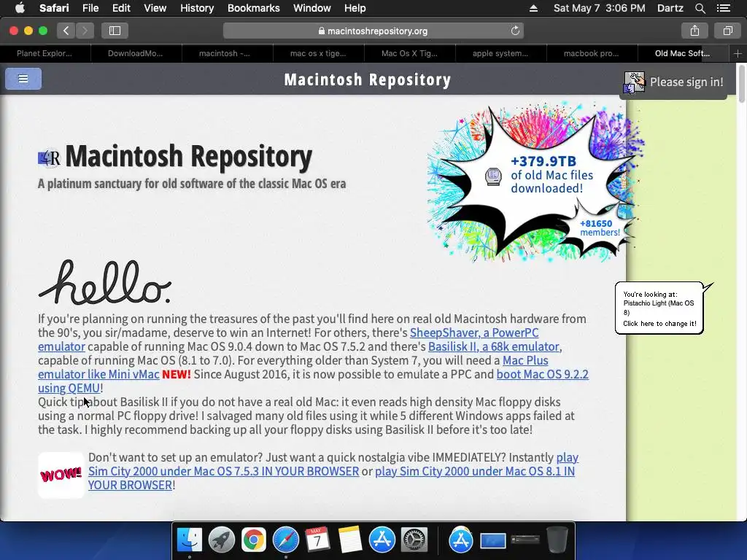Switch to the mac os x tige... tab

pos(318,53)
